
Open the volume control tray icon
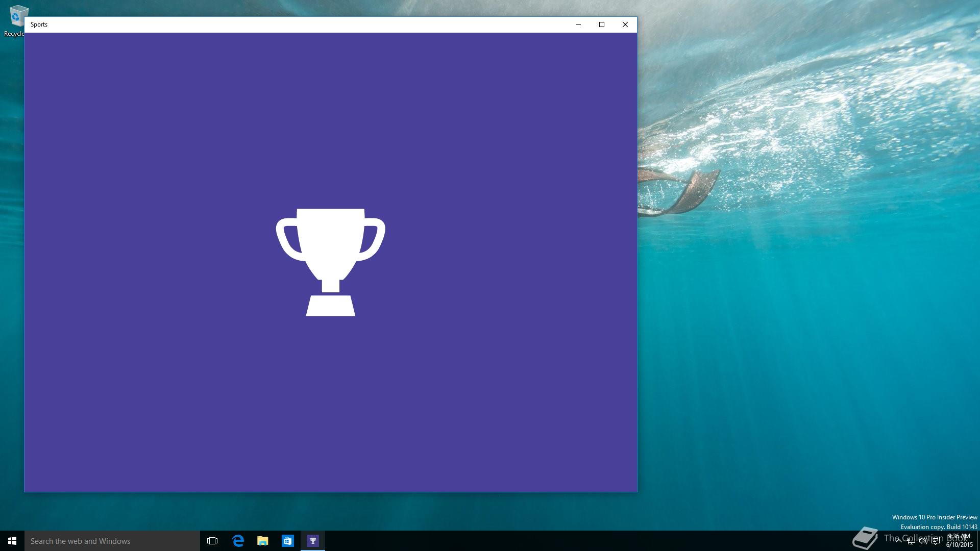[x=923, y=541]
